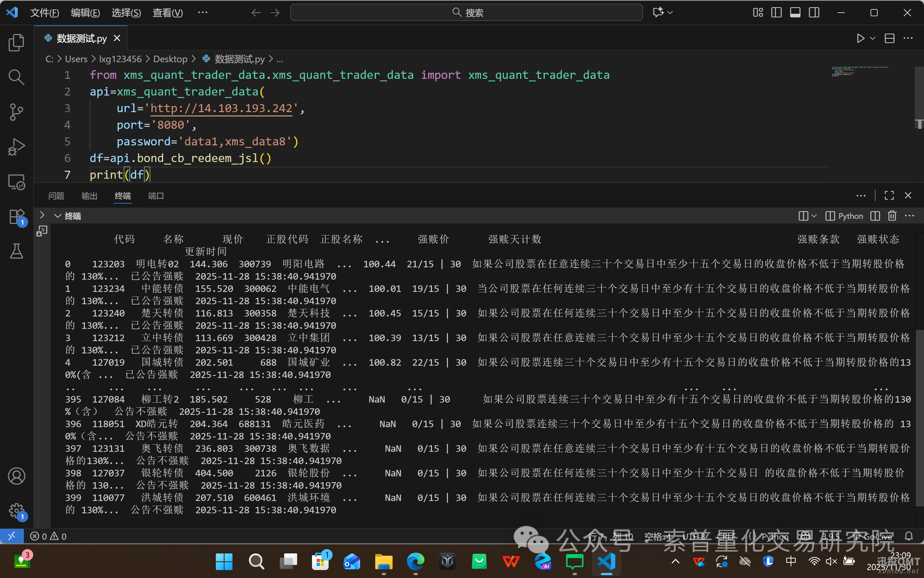The width and height of the screenshot is (924, 578).
Task: Toggle the panel visibility layout control
Action: click(795, 12)
